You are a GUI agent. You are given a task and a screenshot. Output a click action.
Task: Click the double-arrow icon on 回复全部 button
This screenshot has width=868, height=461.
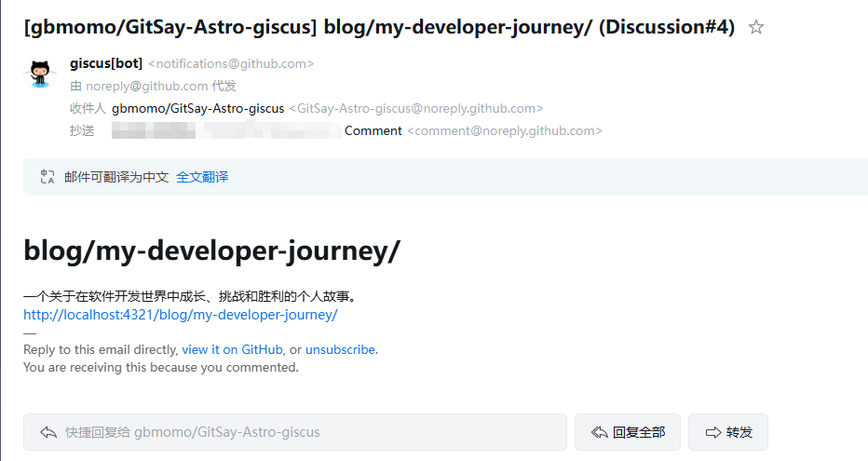click(x=599, y=432)
